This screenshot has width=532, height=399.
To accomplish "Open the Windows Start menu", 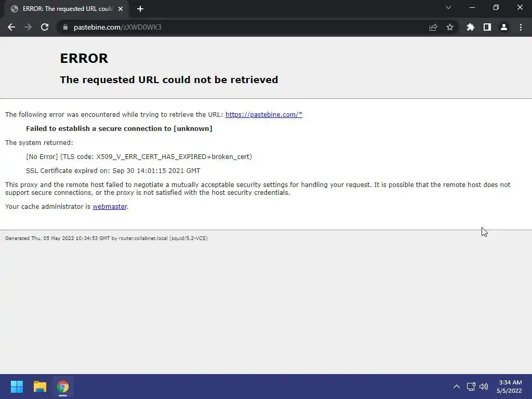I will [17, 387].
